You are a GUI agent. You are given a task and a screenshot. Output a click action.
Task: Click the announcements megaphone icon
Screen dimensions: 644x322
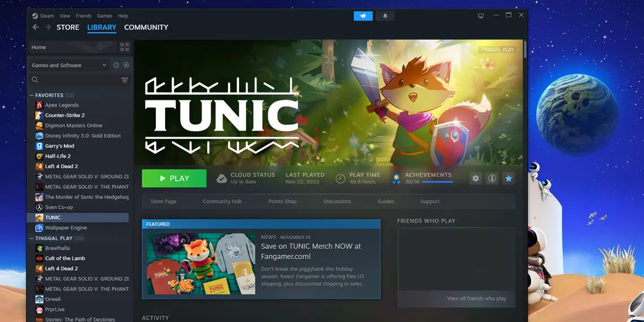click(363, 16)
